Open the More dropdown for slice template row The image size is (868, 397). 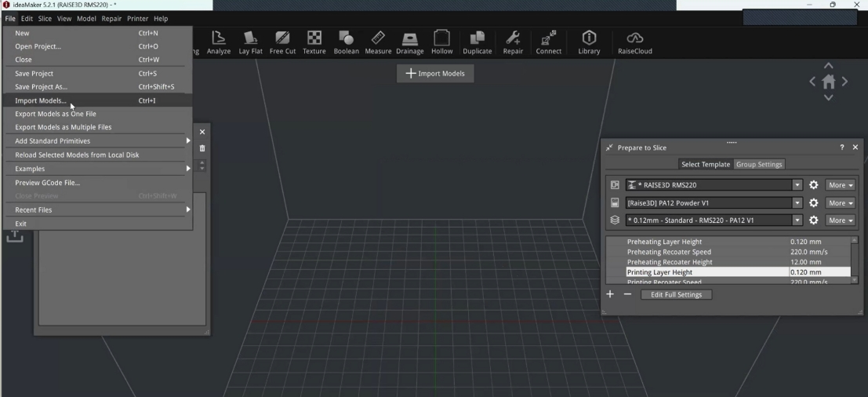840,220
